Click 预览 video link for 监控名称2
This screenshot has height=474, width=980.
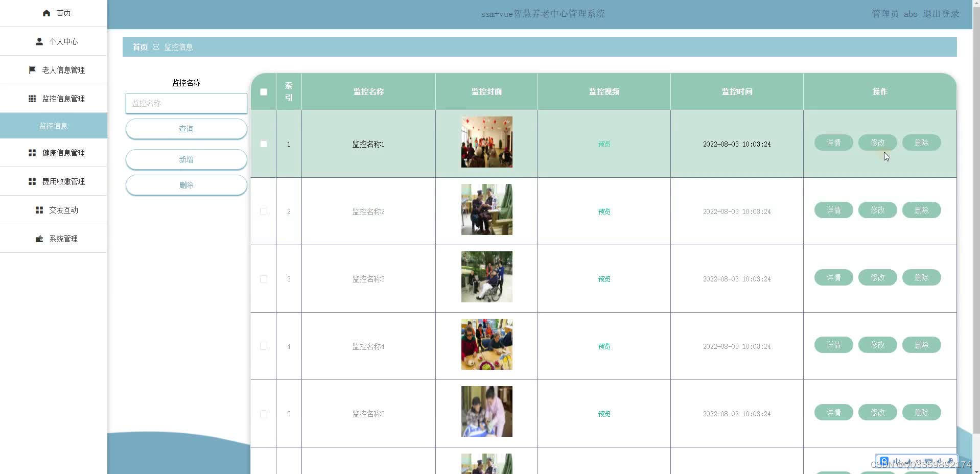point(604,211)
